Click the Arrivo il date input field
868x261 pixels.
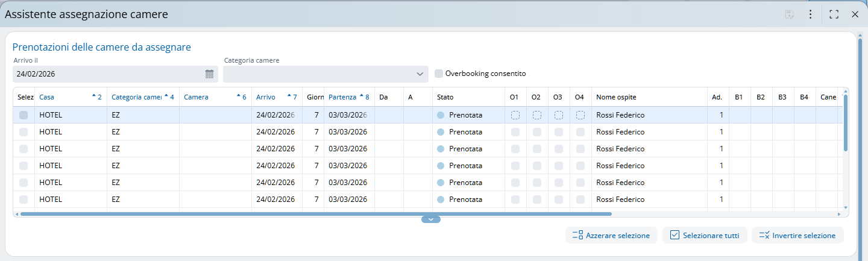pos(108,74)
